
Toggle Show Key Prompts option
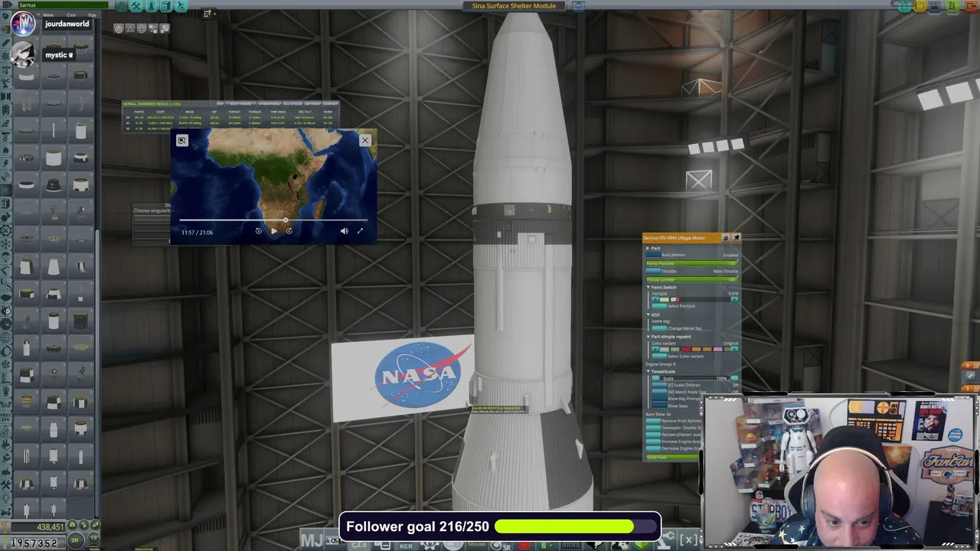click(659, 399)
